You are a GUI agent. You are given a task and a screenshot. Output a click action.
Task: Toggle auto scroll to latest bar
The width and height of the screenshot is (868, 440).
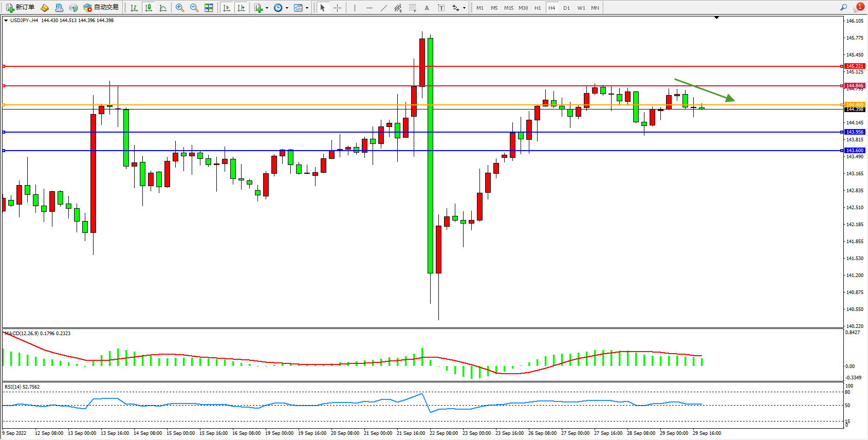226,8
